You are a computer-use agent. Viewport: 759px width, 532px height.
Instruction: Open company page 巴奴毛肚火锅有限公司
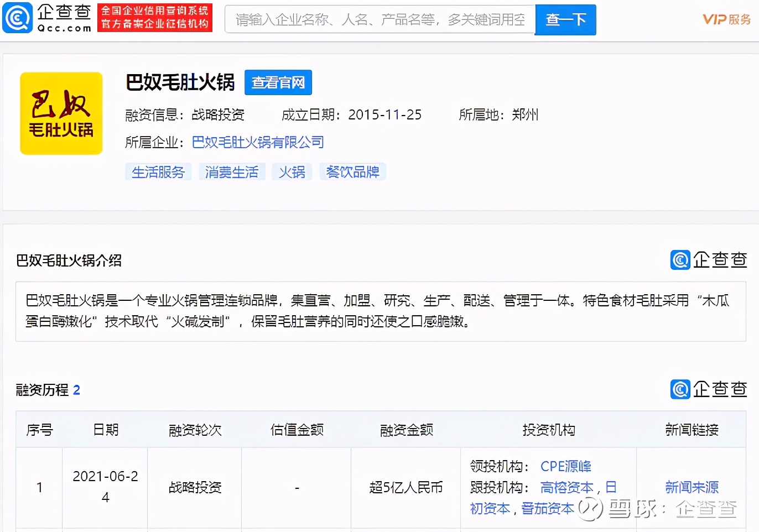point(258,142)
